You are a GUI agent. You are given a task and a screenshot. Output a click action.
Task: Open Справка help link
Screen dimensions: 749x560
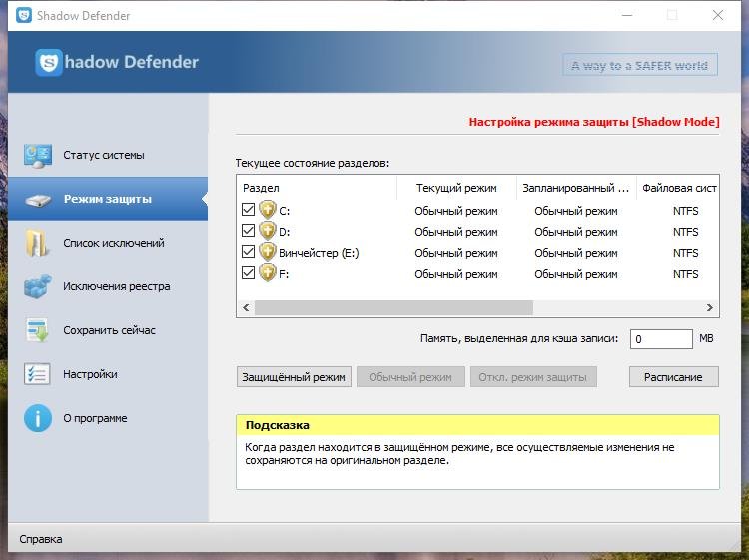click(x=41, y=539)
